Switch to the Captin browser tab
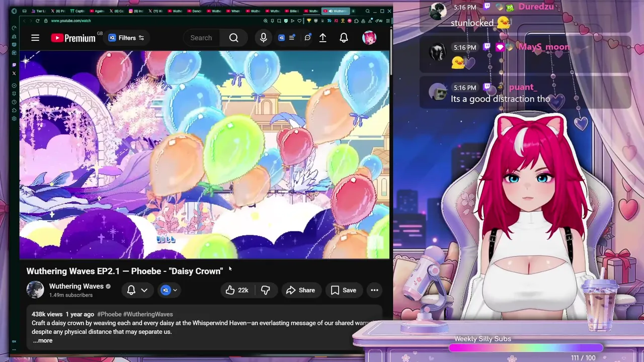The image size is (644, 362). click(77, 11)
